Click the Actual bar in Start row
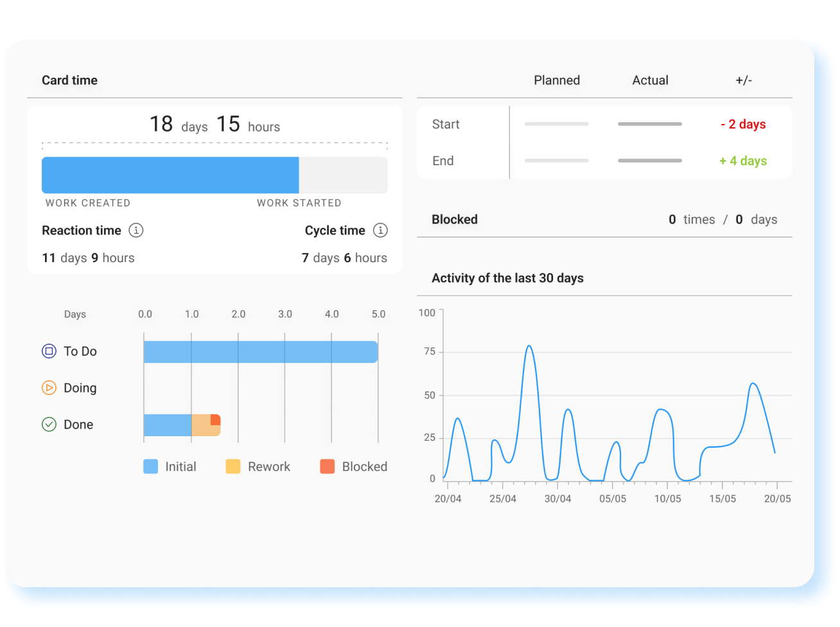Screen dimensions: 840x627 click(649, 124)
